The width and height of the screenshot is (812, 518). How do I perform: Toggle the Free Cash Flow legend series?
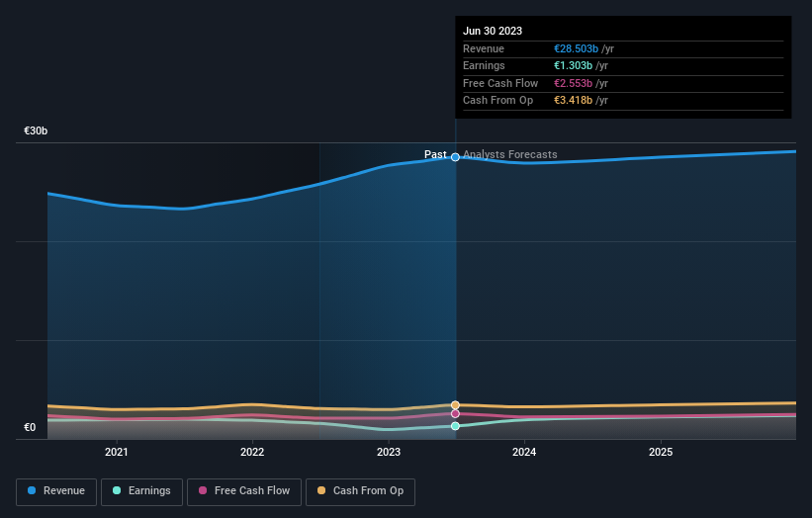point(244,491)
